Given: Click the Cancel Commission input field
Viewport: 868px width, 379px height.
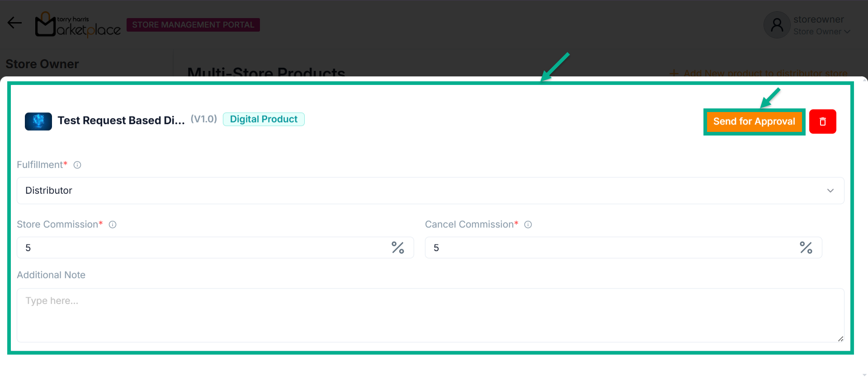Looking at the screenshot, I should 610,248.
